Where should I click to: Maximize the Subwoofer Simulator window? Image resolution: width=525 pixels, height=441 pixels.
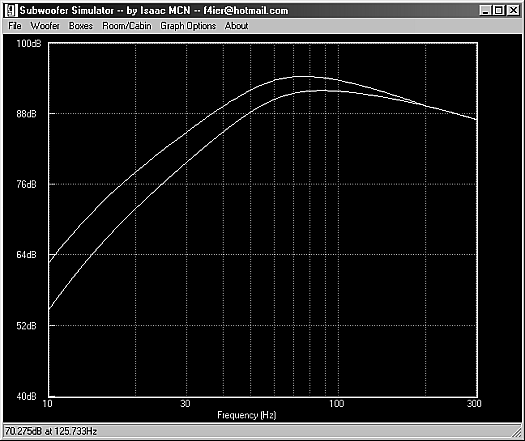(x=499, y=10)
